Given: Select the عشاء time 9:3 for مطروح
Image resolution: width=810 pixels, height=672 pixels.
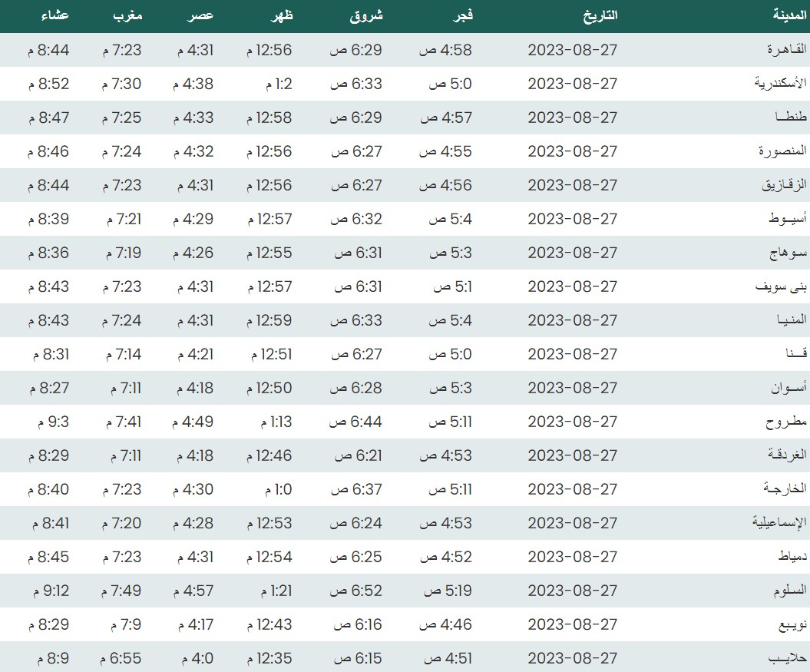Looking at the screenshot, I should [51, 422].
